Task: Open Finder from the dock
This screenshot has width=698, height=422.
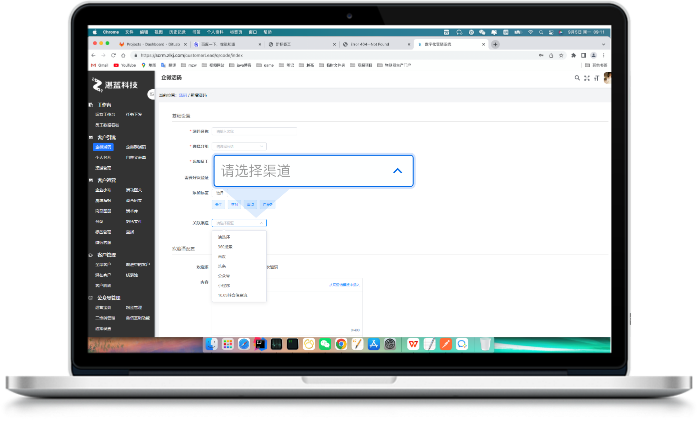Action: (211, 344)
